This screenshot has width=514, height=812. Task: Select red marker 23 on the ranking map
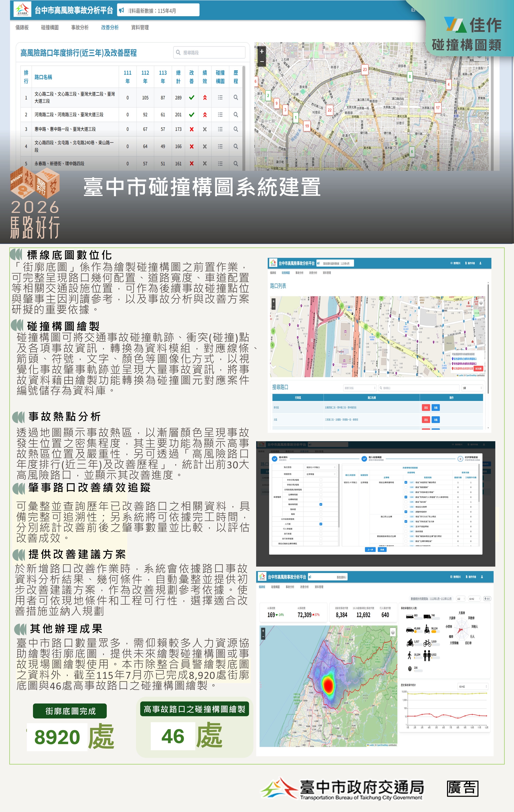point(365,70)
